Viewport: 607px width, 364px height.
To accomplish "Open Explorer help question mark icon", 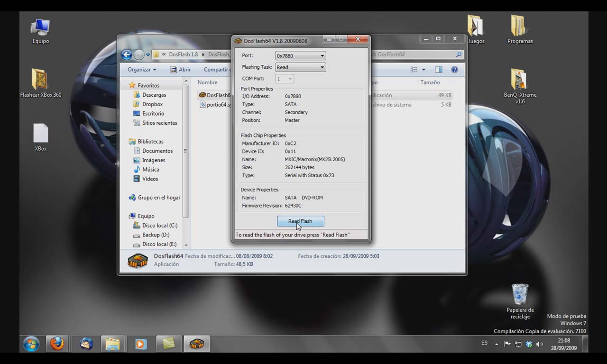I will pos(454,70).
